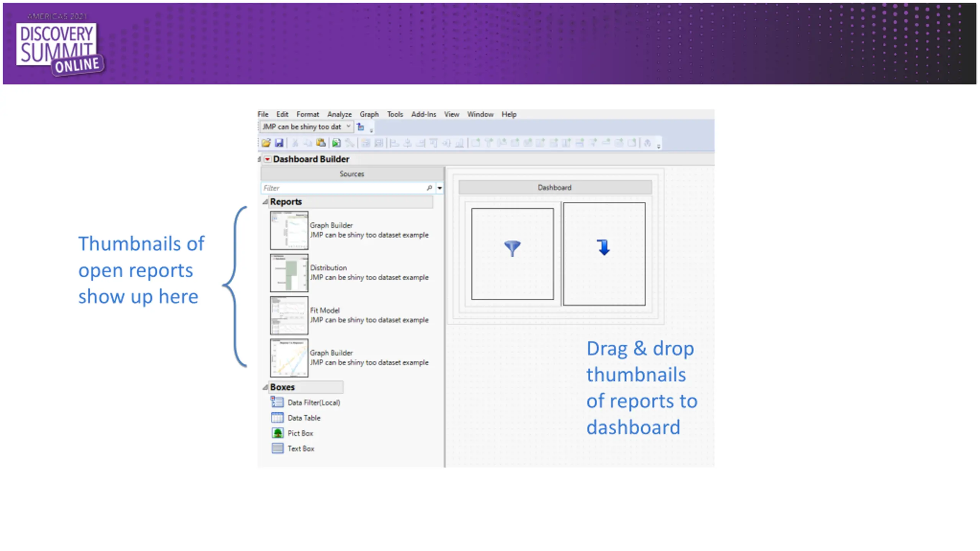
Task: Click the Open file folder icon
Action: pyautogui.click(x=266, y=143)
